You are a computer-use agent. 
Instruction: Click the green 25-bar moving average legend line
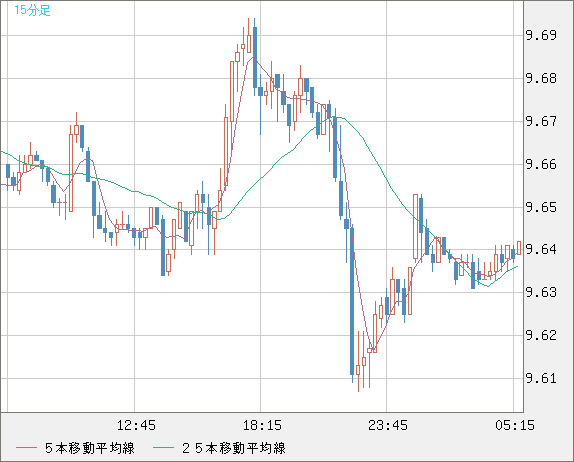point(163,448)
